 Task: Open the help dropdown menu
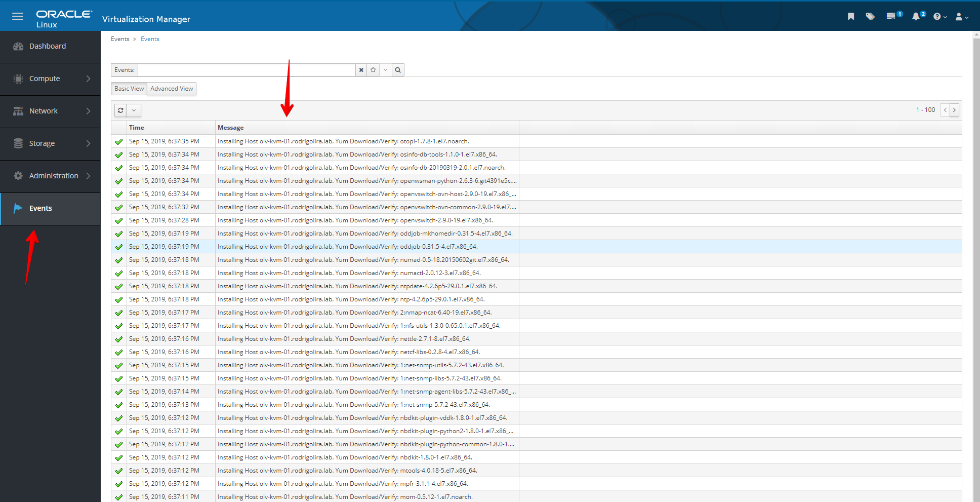point(940,17)
